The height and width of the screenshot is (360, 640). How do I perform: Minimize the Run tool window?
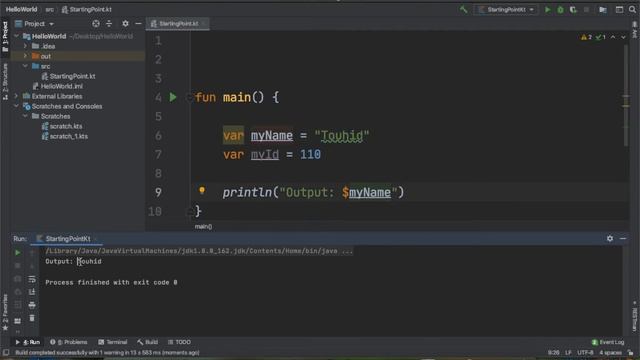coord(623,238)
